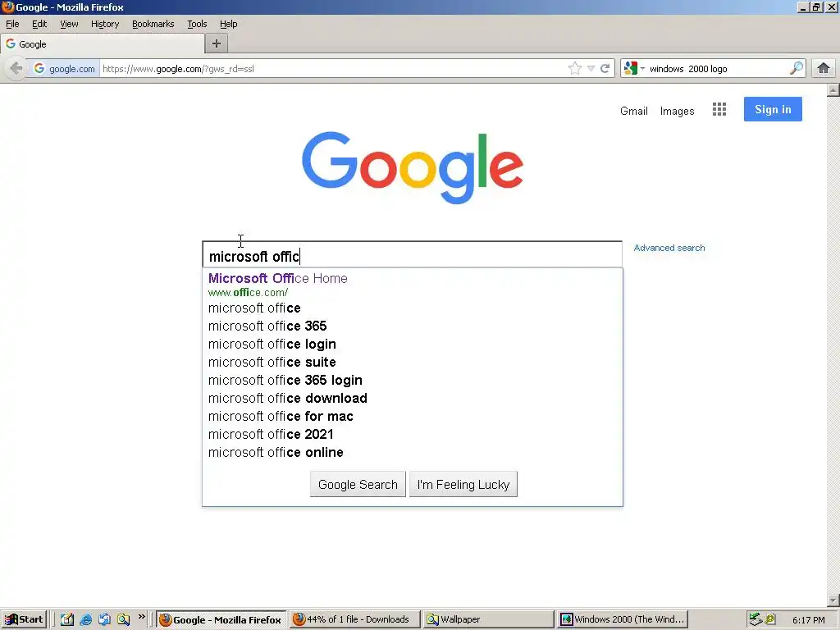This screenshot has width=840, height=630.
Task: Open the URL history dropdown arrow
Action: (591, 69)
